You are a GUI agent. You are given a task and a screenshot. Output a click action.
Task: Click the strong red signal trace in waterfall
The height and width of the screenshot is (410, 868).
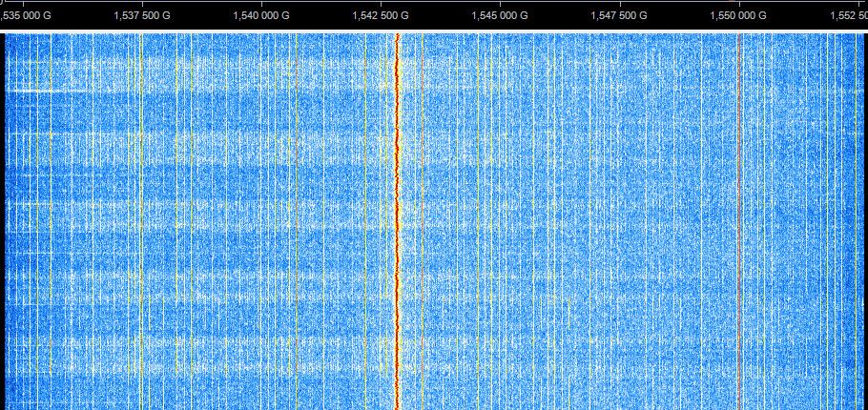click(397, 221)
